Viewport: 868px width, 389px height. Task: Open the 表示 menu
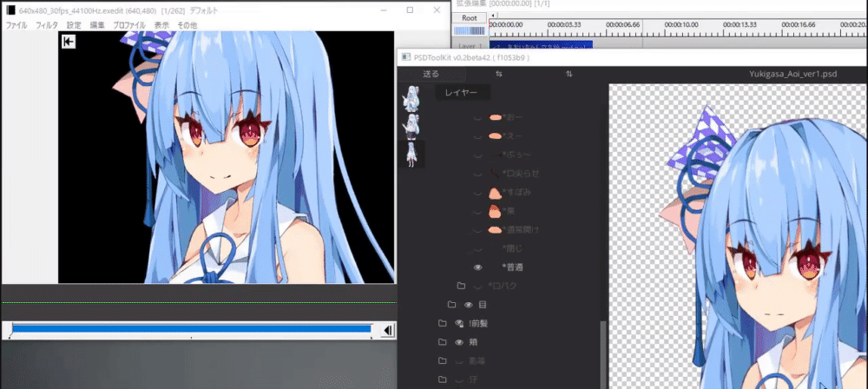pos(161,25)
